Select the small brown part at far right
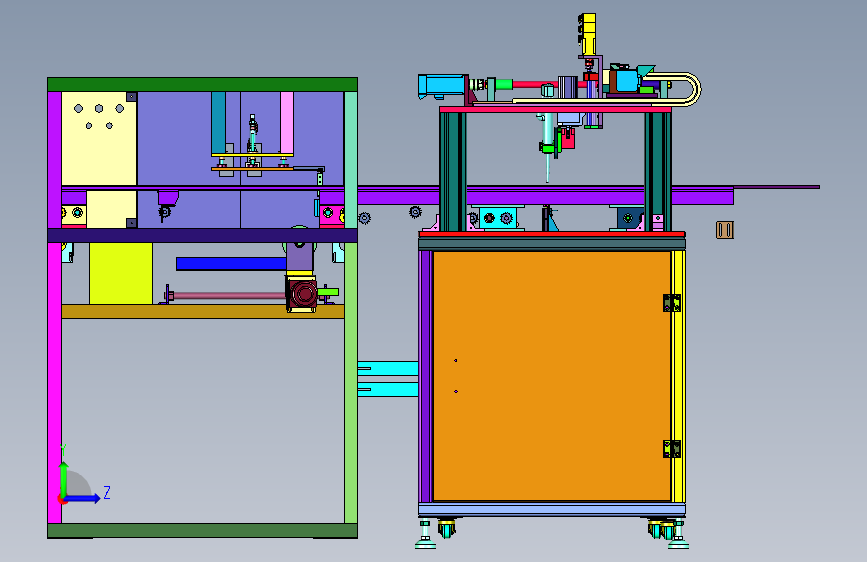Viewport: 867px width, 562px height. pyautogui.click(x=724, y=230)
